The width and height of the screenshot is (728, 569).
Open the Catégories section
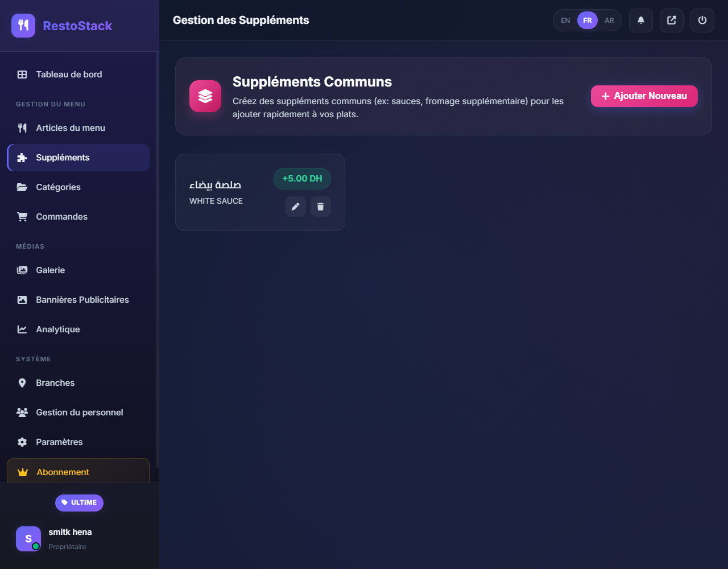click(x=58, y=187)
